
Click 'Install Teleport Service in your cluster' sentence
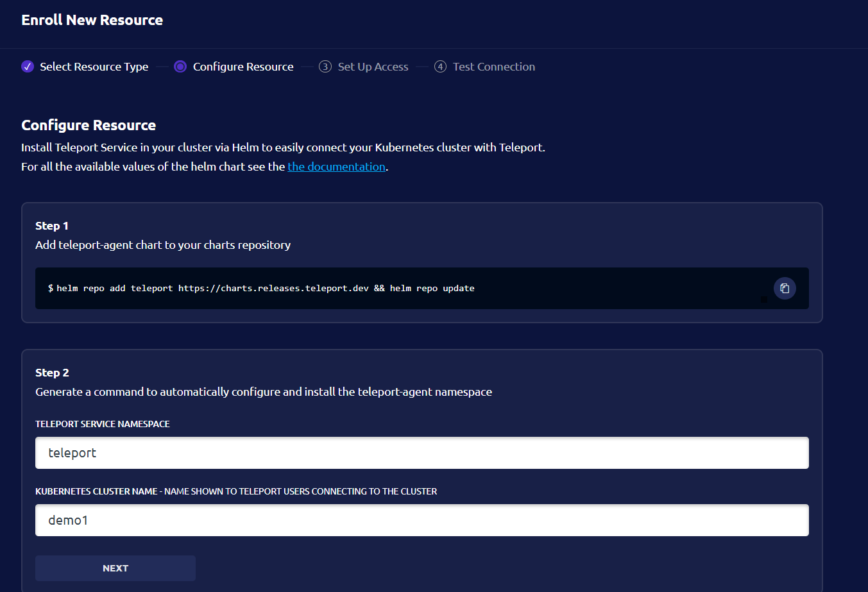pyautogui.click(x=283, y=148)
